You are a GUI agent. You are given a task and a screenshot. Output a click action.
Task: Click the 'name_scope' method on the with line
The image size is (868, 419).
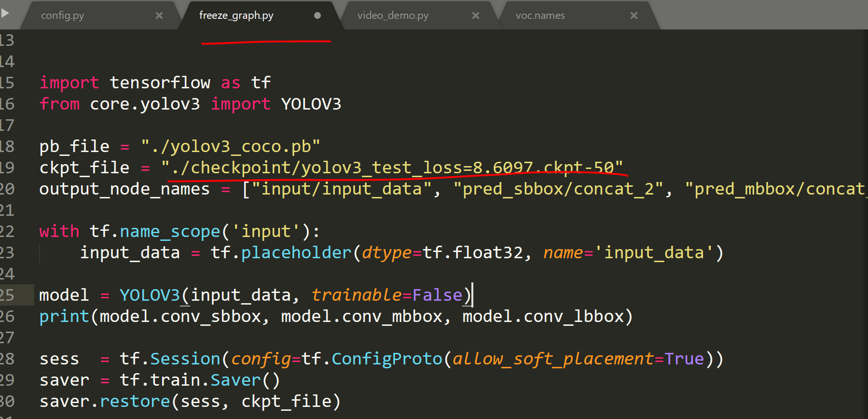pyautogui.click(x=170, y=231)
